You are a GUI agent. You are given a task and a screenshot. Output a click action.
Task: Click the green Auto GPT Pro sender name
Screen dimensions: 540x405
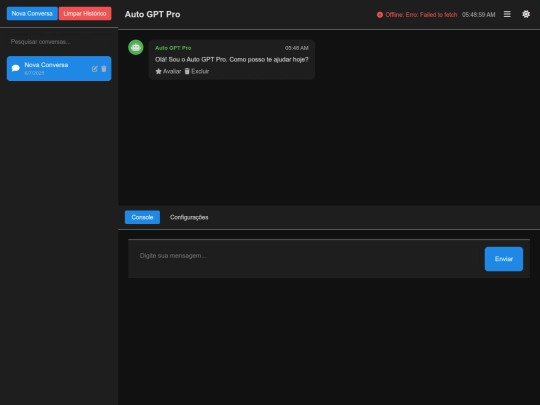pyautogui.click(x=173, y=48)
